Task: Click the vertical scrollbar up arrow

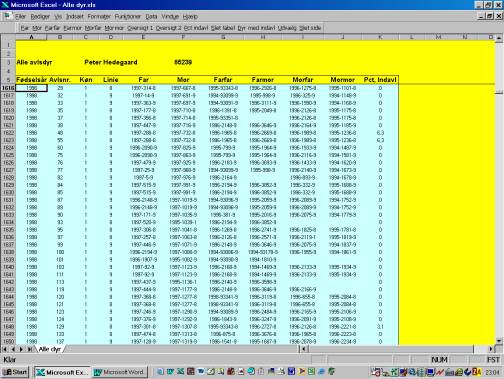Action: click(x=499, y=38)
